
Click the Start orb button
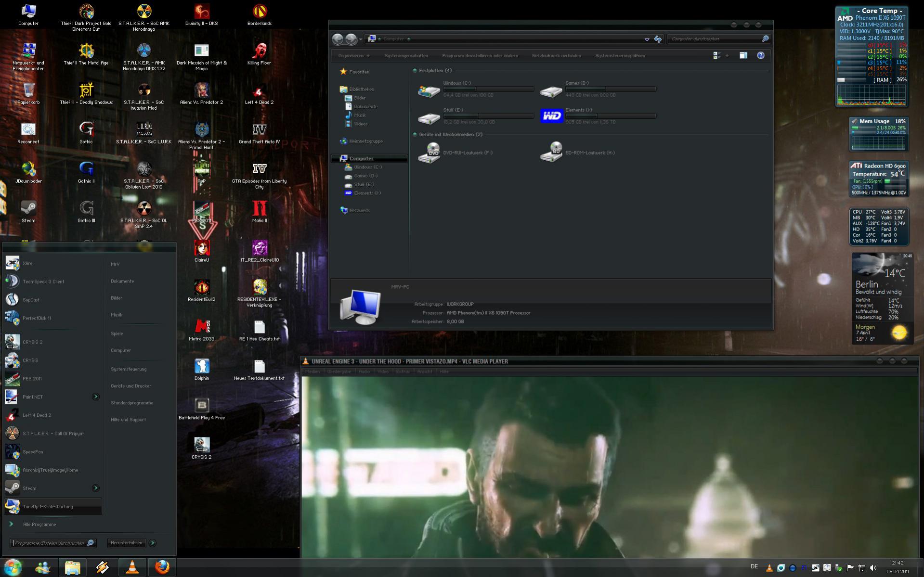pyautogui.click(x=13, y=567)
